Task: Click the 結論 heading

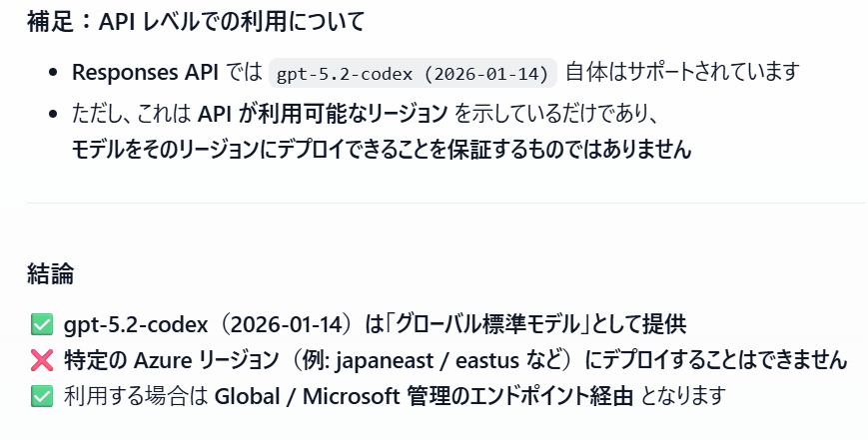Action: coord(50,271)
